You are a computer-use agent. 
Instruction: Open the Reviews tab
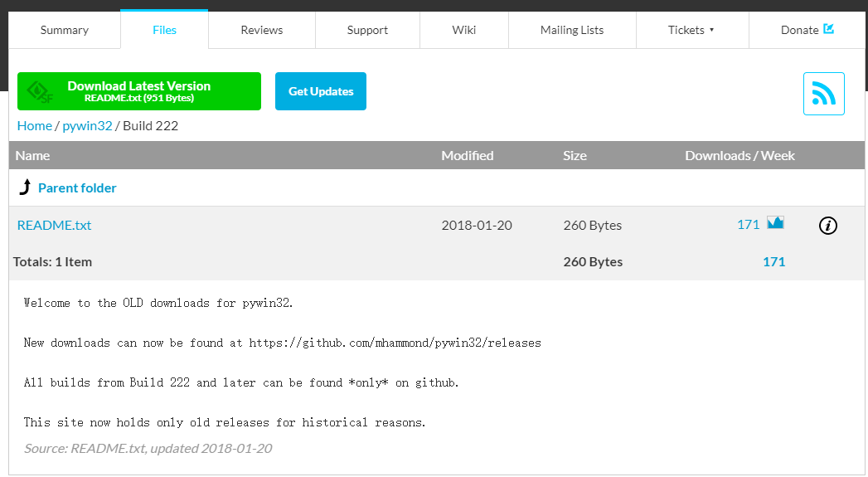pyautogui.click(x=262, y=30)
